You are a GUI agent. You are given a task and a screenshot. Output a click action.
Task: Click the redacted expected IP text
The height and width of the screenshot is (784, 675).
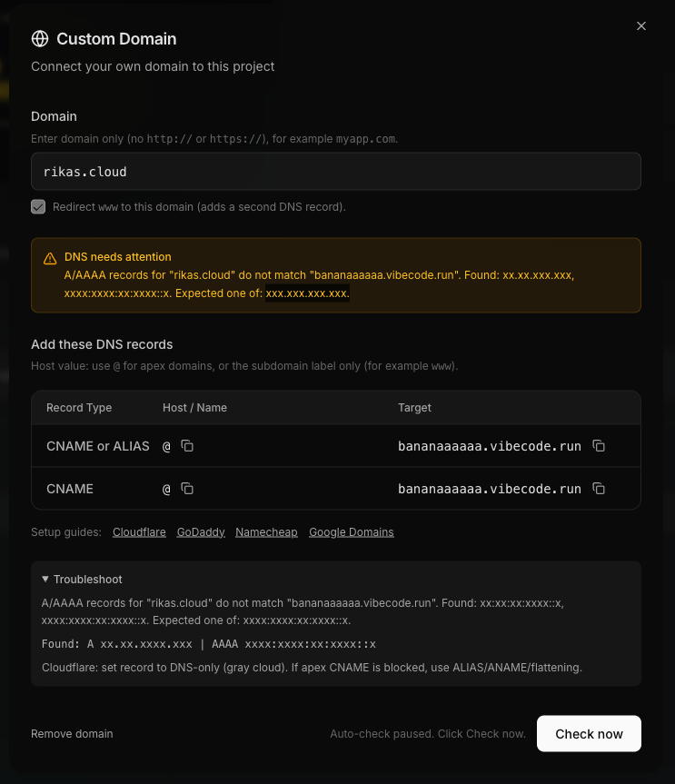(307, 293)
